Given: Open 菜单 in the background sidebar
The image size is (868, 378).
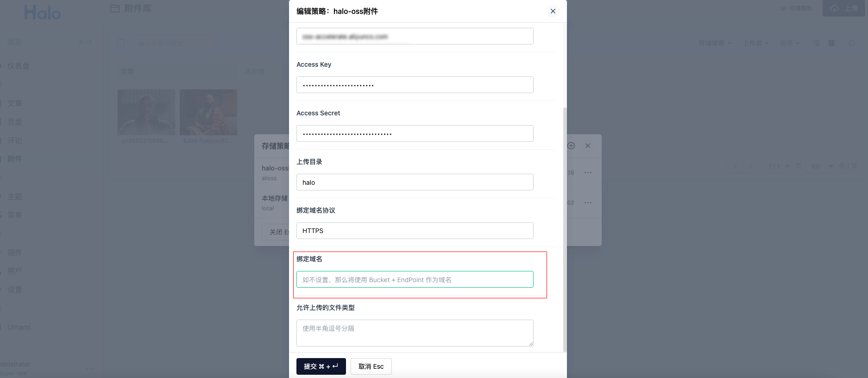Looking at the screenshot, I should click(15, 215).
